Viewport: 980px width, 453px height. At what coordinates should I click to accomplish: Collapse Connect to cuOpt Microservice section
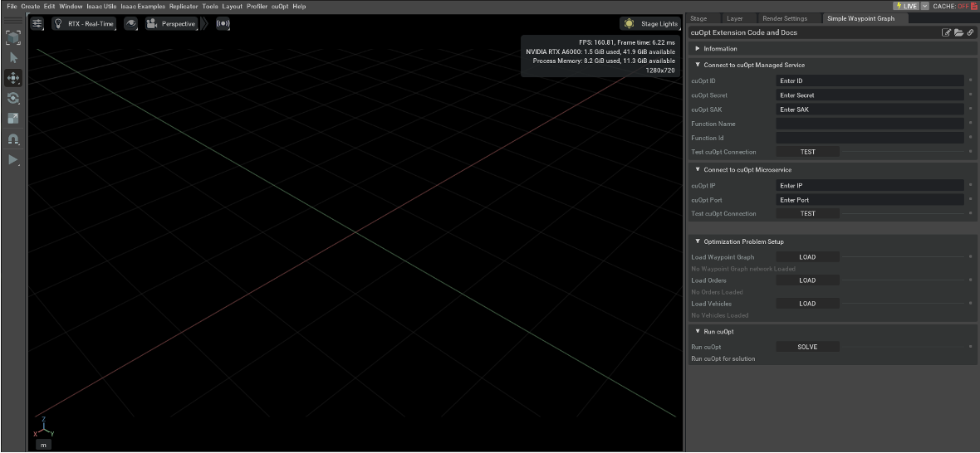832,169
